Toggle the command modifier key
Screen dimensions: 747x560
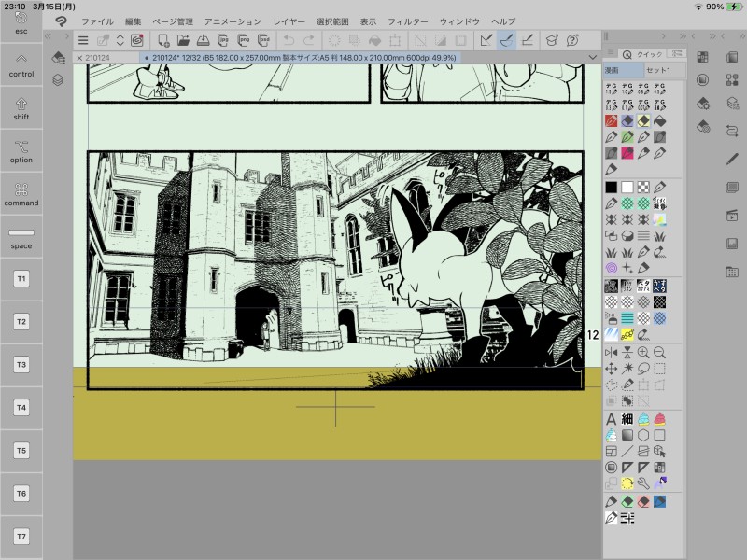coord(21,193)
